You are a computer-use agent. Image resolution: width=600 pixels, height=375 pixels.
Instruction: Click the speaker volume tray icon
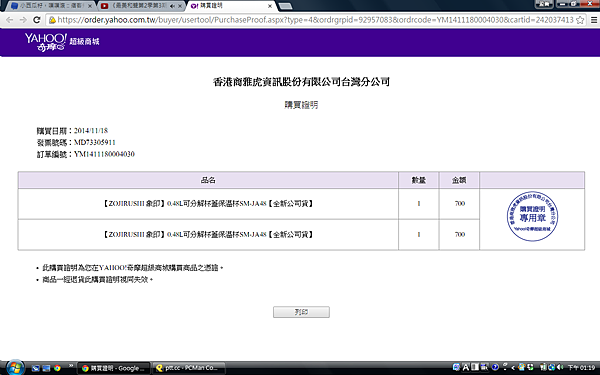click(x=560, y=368)
